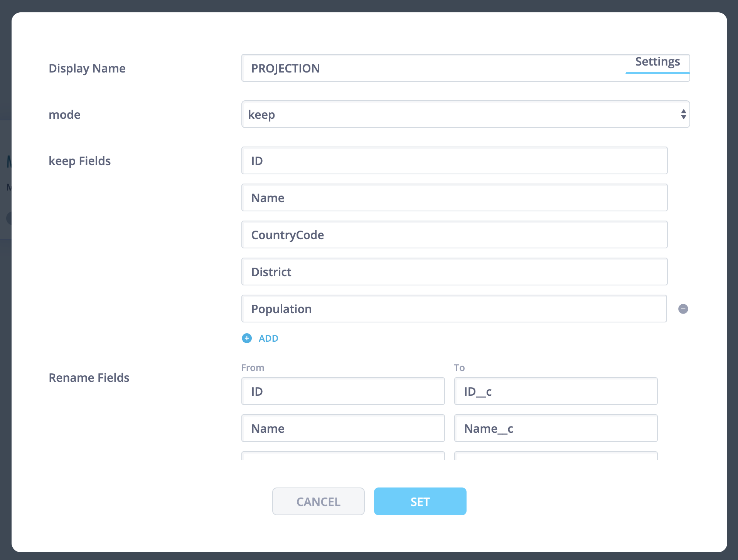738x560 pixels.
Task: Select the partially visible third To field
Action: (556, 456)
